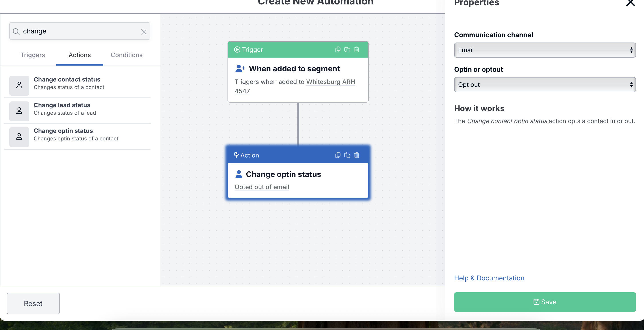
Task: Delete the Action node with trash icon
Action: [357, 155]
